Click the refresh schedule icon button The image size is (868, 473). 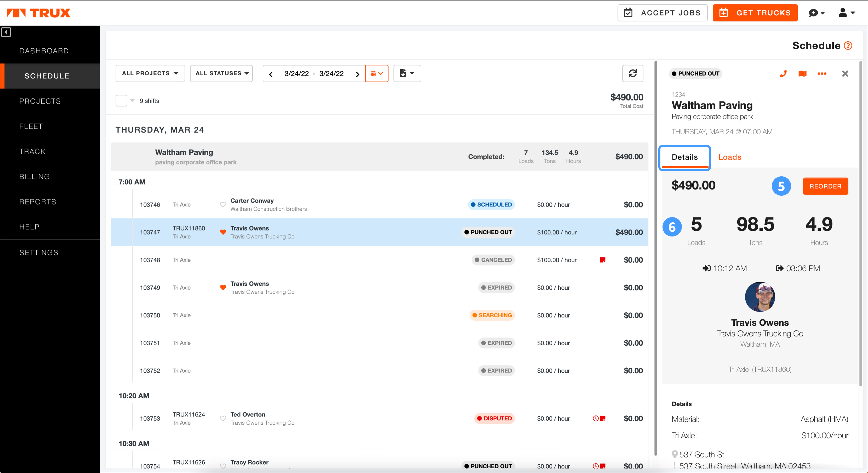[632, 73]
